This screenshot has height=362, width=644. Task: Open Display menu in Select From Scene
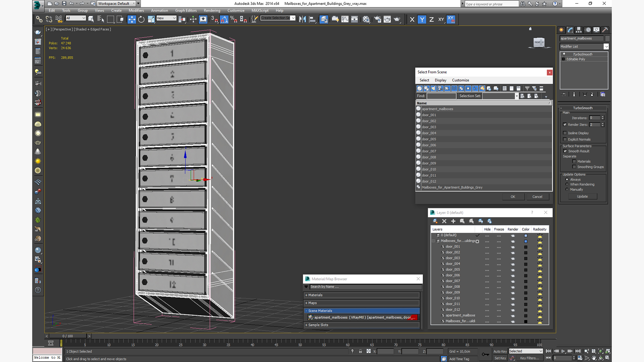440,80
